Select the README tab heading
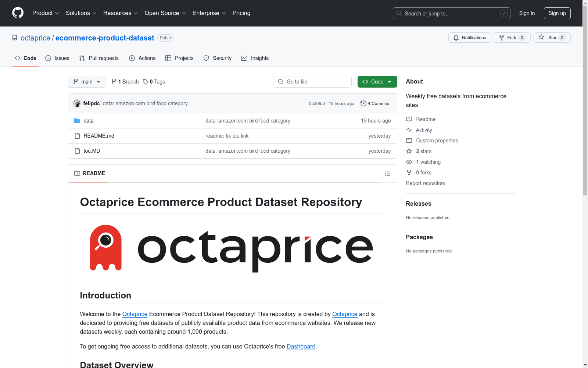Viewport: 588px width, 368px height. 90,173
